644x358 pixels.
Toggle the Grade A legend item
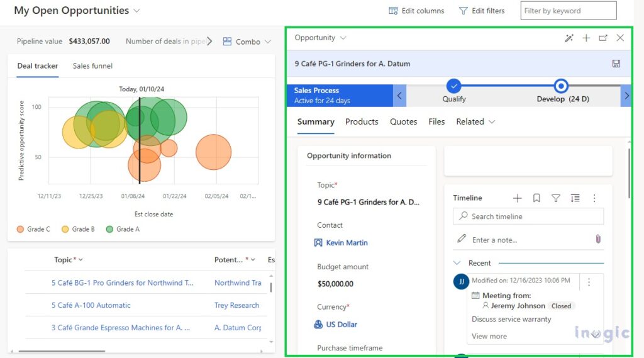coord(123,230)
